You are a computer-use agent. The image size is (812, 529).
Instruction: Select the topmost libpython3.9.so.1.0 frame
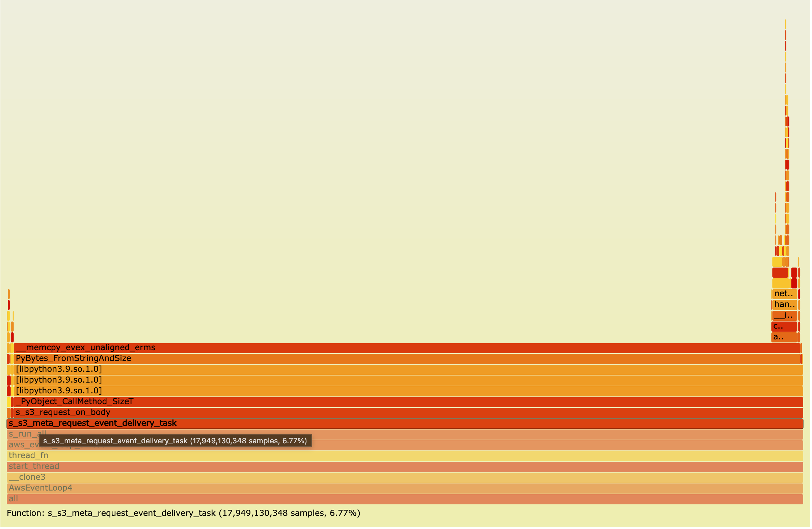(409, 369)
